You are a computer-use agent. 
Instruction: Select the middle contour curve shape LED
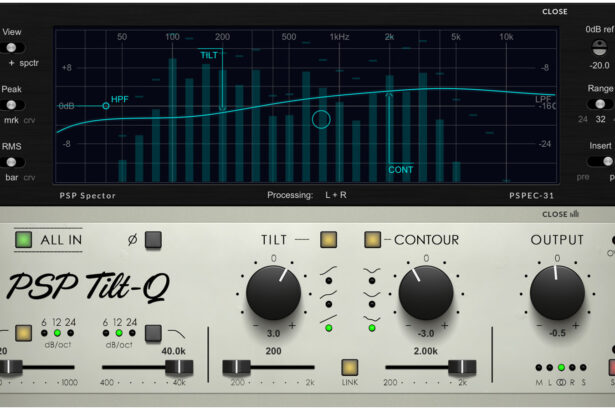[372, 304]
